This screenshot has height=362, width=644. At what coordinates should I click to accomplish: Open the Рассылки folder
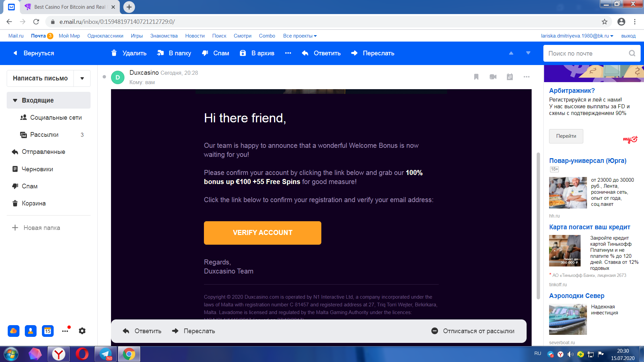click(x=44, y=135)
